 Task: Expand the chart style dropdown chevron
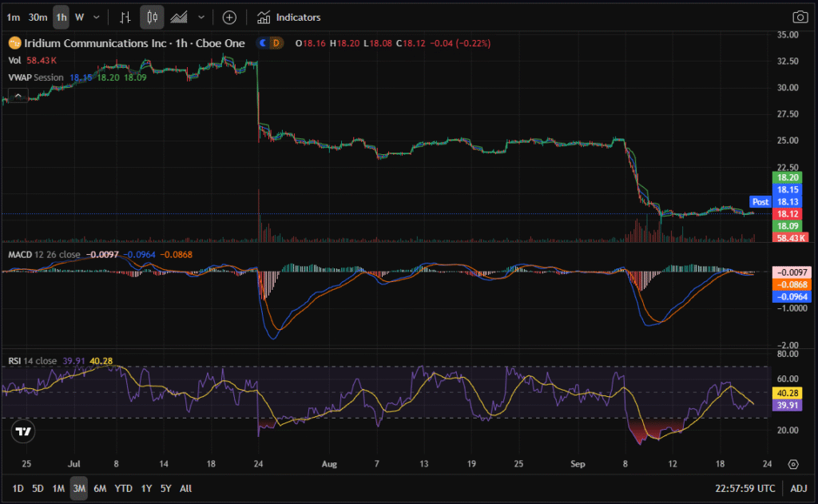coord(201,17)
